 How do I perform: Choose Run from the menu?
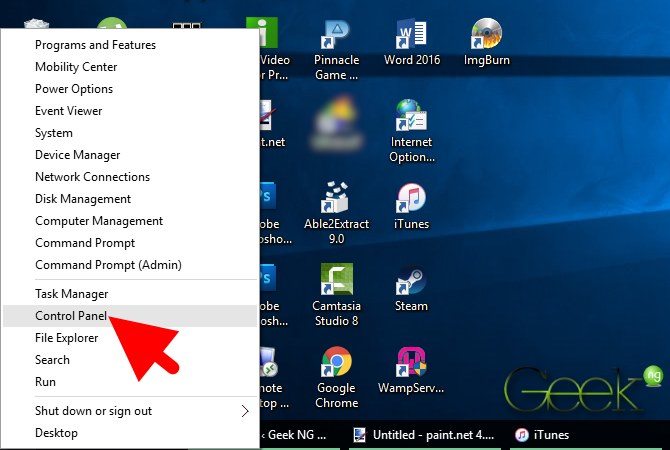pyautogui.click(x=130, y=382)
